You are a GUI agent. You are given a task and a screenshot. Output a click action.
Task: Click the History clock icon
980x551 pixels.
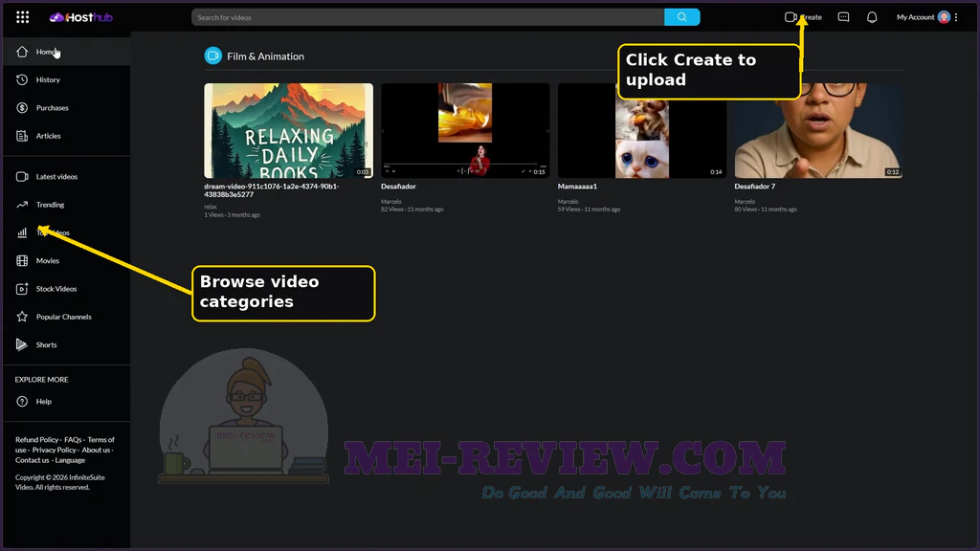[22, 80]
